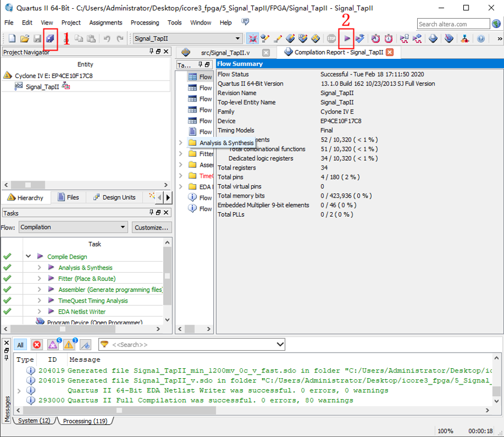The image size is (504, 437).
Task: Toggle the error messages filter
Action: pos(37,345)
